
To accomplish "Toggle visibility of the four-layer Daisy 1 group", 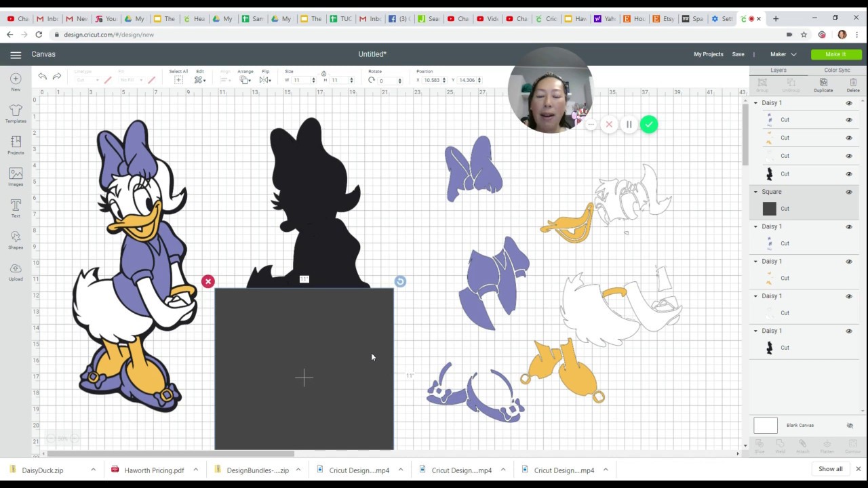I will coord(849,103).
